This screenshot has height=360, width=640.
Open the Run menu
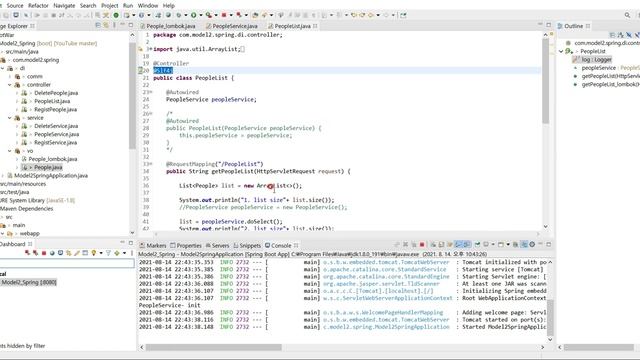(x=128, y=6)
